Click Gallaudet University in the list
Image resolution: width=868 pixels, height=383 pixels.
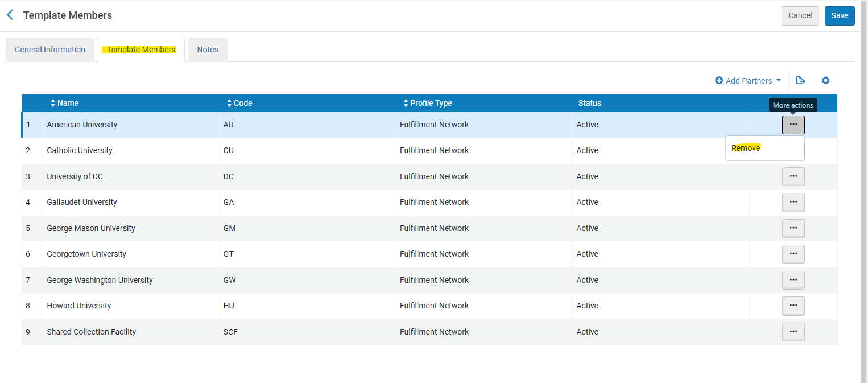point(82,202)
